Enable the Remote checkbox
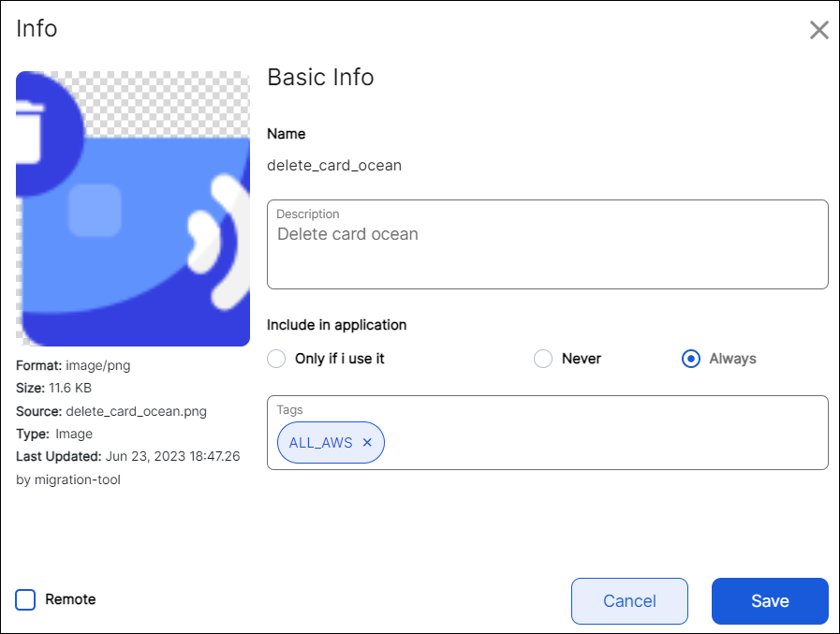Screen dimensions: 840x634 [x=26, y=599]
